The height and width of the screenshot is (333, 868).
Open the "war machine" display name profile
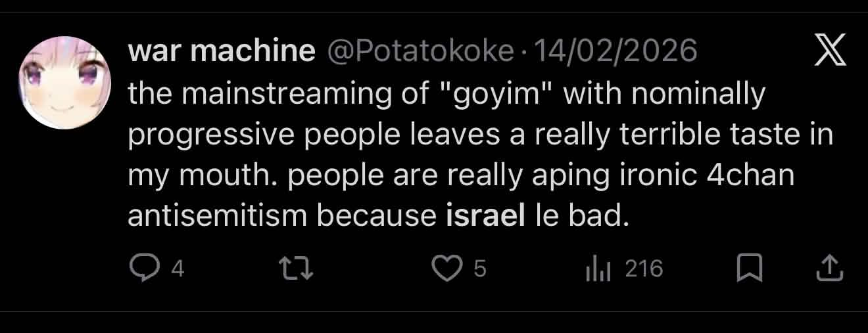pos(222,51)
